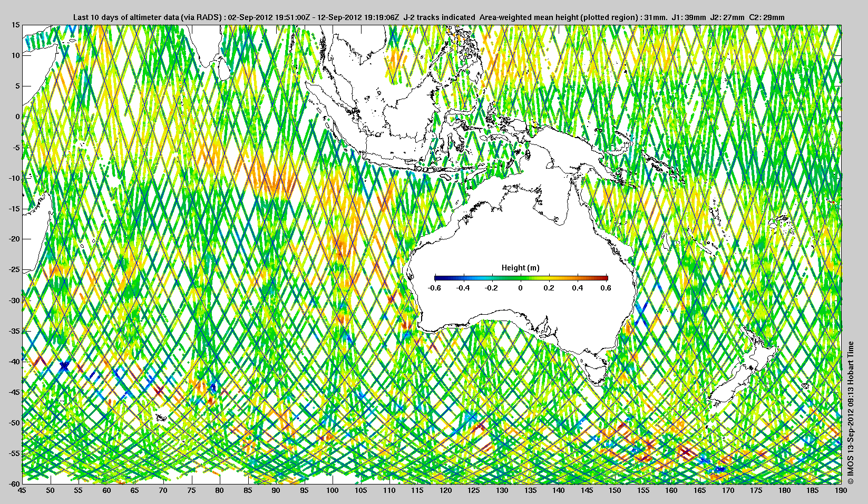Click latitude axis tick label "15"

[16, 25]
